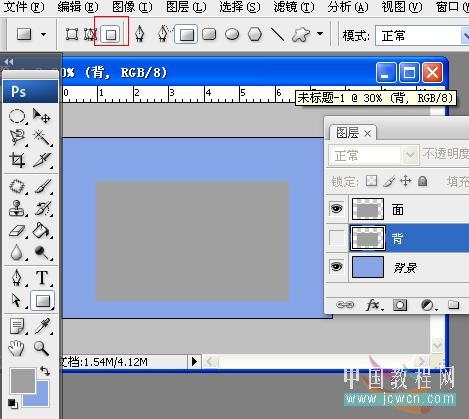
Task: Open the 滤镜 menu
Action: click(x=293, y=7)
